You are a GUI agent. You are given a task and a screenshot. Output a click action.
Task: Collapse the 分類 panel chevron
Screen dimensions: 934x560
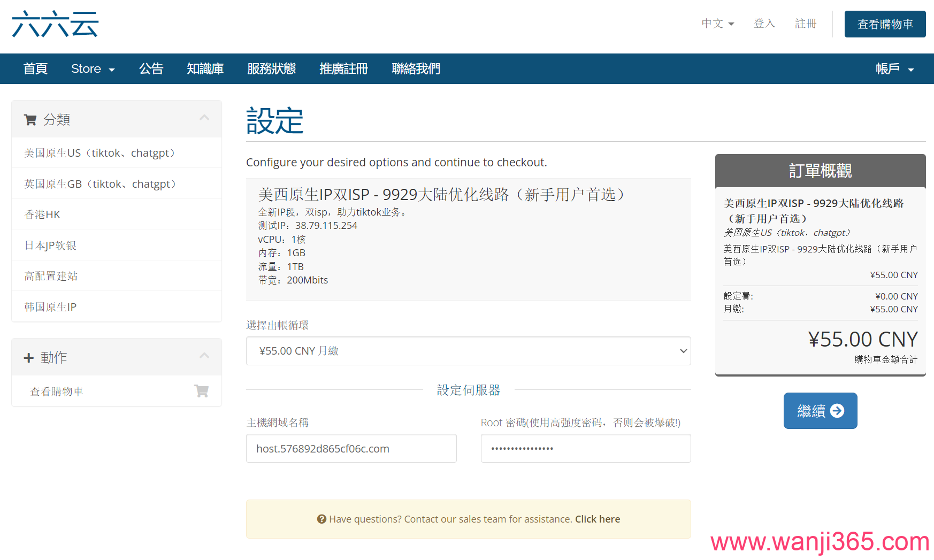(204, 118)
